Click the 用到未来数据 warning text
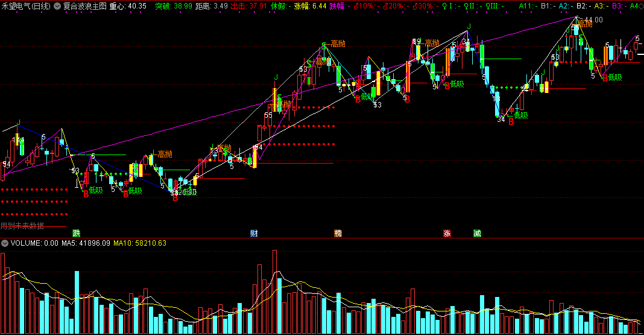Image resolution: width=644 pixels, height=335 pixels. pyautogui.click(x=22, y=226)
